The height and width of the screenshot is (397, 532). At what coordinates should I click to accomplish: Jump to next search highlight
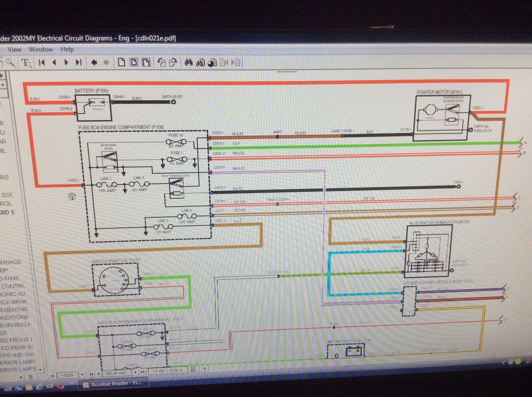236,62
